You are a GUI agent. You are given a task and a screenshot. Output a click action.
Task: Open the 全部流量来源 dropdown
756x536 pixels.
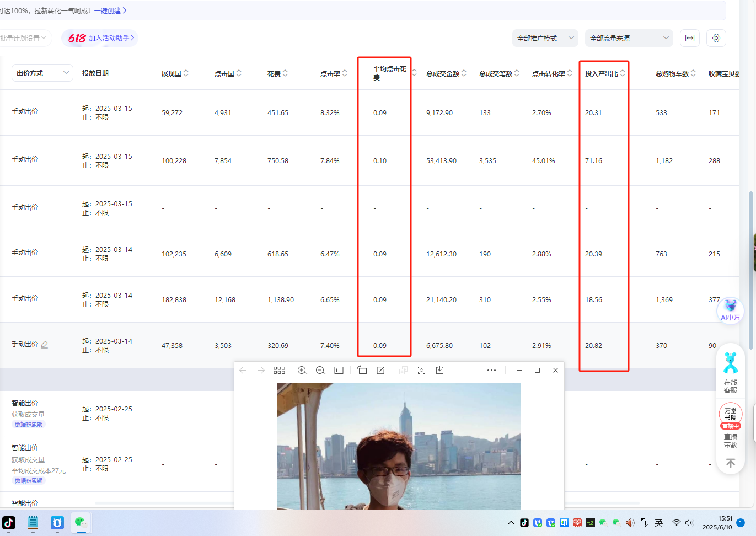pyautogui.click(x=629, y=38)
